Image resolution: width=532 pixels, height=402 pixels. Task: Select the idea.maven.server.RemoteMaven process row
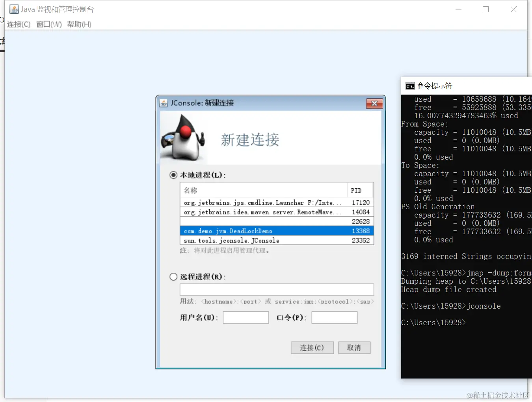click(277, 212)
